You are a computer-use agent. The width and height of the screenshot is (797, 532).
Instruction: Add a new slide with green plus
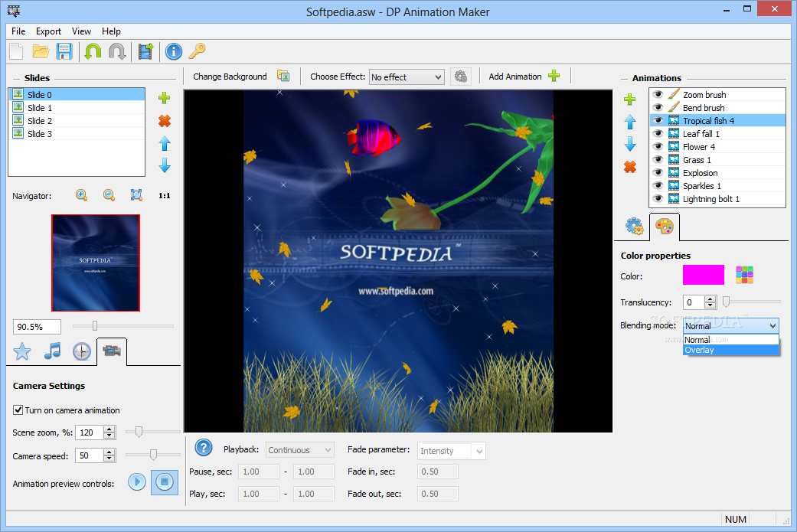[164, 97]
